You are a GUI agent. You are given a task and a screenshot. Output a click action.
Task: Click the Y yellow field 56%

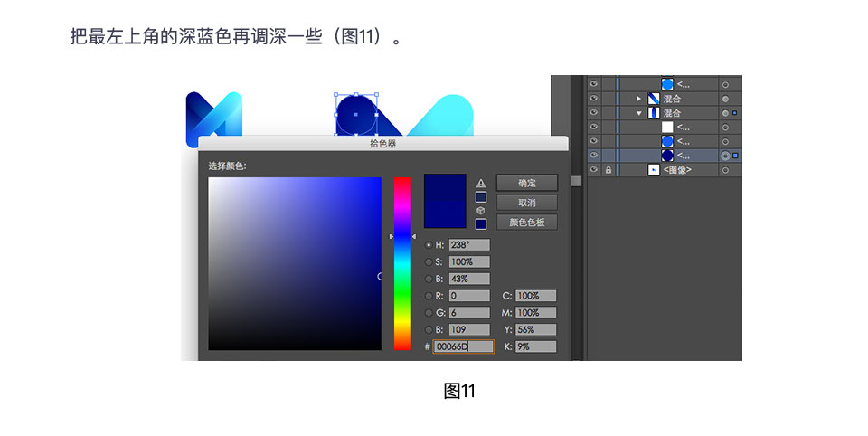pos(535,329)
